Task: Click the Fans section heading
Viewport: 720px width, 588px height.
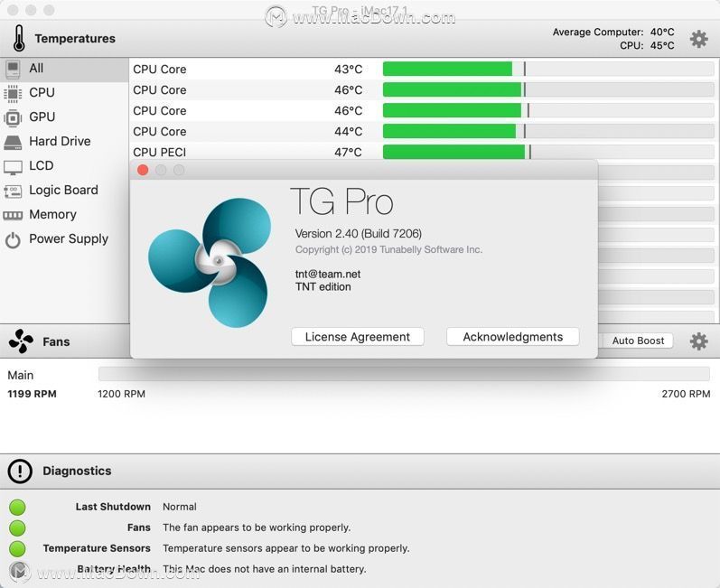Action: [56, 341]
